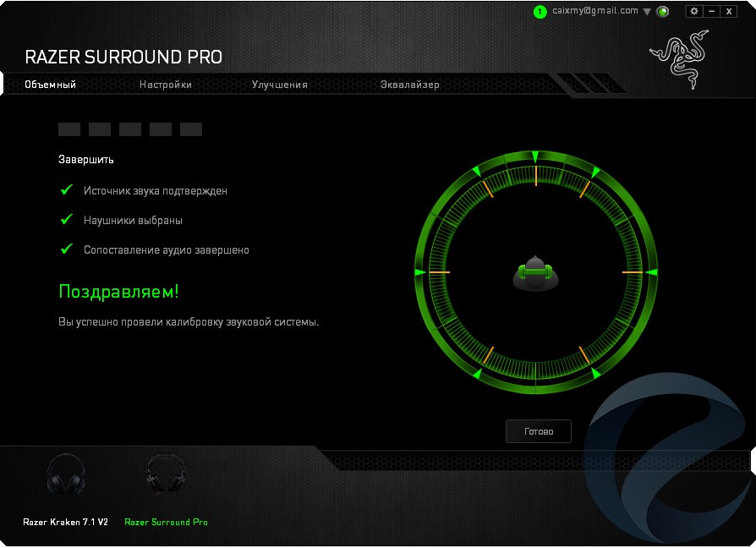Click the first calibration step box
The image size is (756, 548).
tap(69, 129)
